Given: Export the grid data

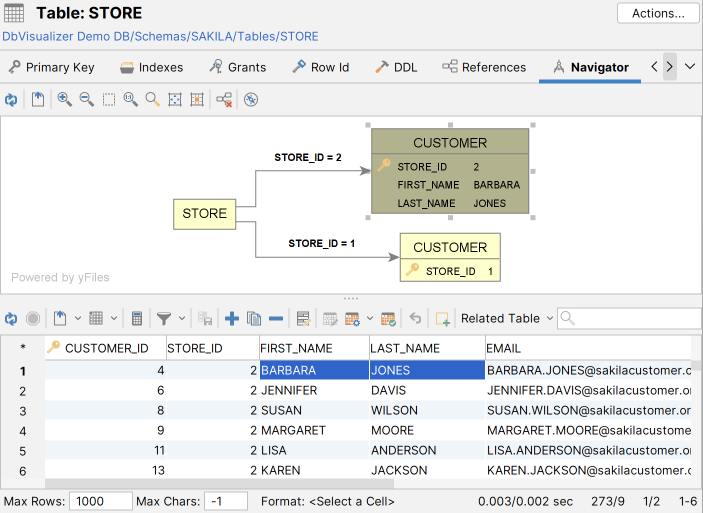Looking at the screenshot, I should [60, 319].
